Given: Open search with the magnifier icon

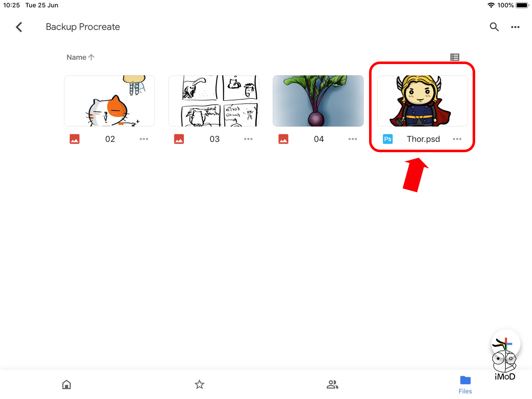Looking at the screenshot, I should (x=494, y=27).
